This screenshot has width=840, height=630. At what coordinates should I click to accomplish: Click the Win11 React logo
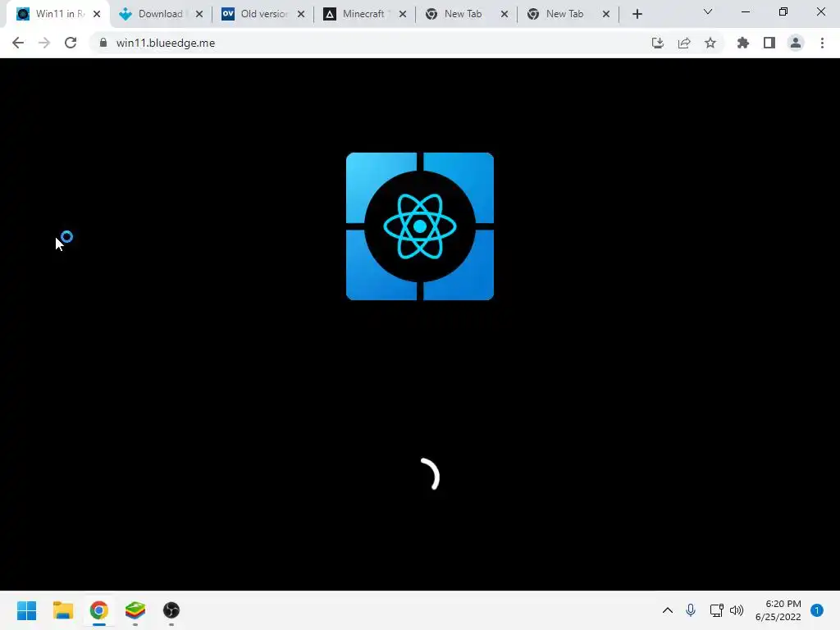pos(420,226)
